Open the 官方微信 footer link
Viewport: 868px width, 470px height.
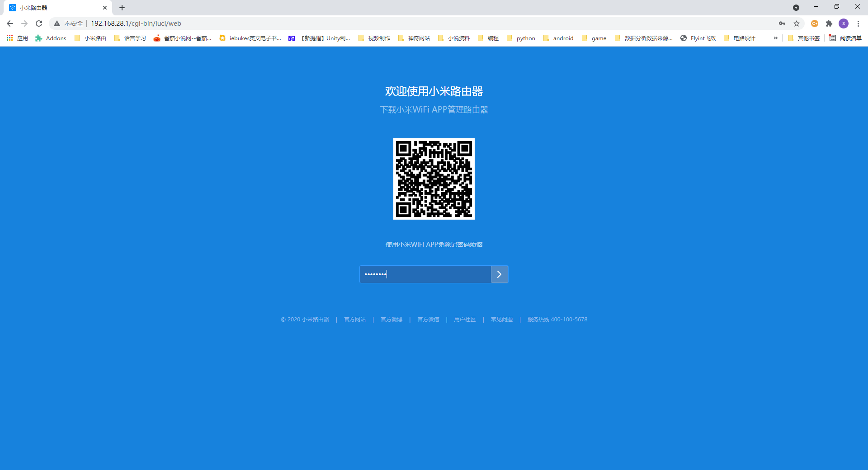click(x=428, y=320)
